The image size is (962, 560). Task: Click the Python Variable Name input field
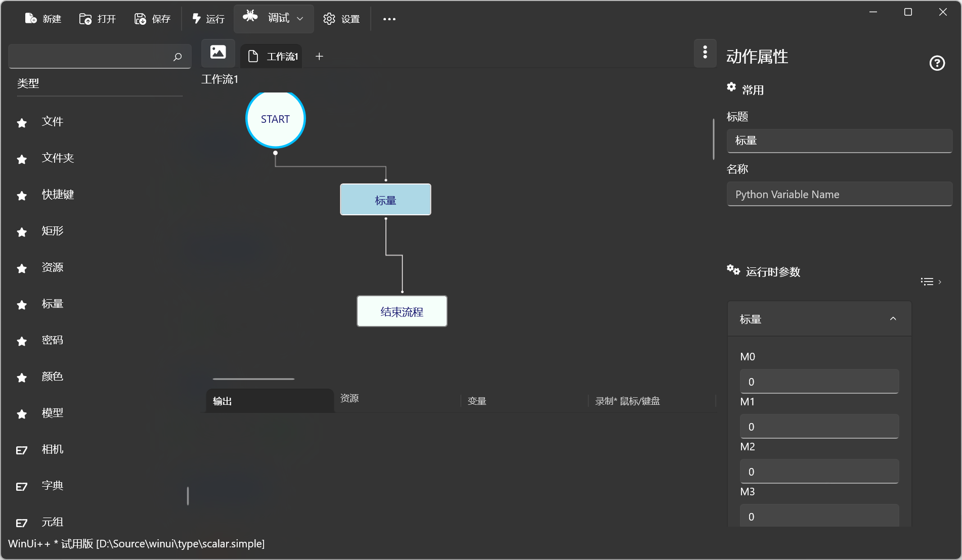click(x=839, y=195)
